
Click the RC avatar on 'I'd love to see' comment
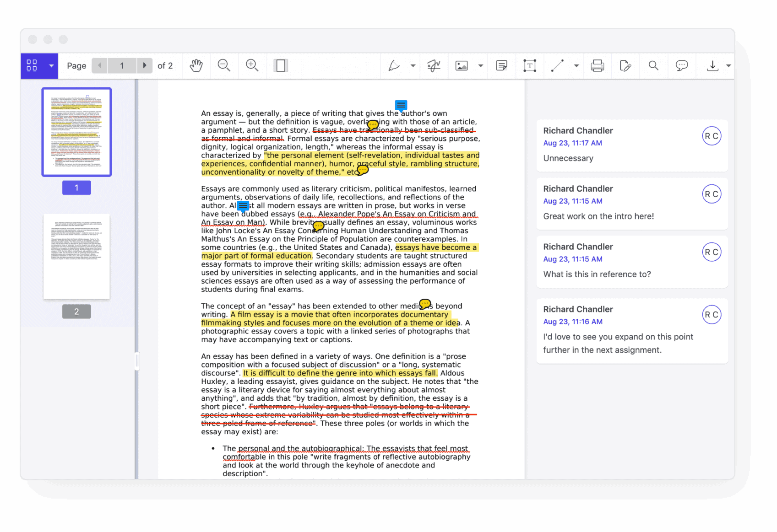(x=712, y=315)
